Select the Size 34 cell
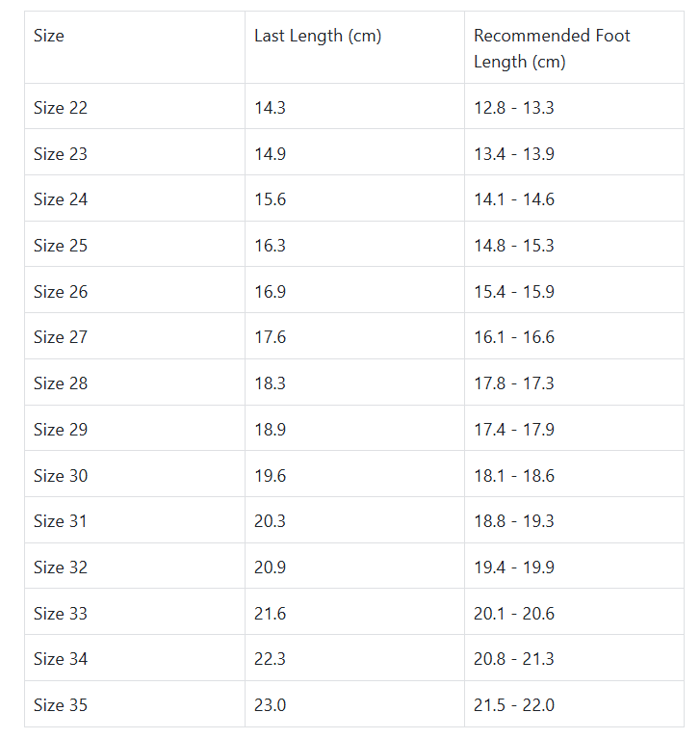 coord(61,659)
